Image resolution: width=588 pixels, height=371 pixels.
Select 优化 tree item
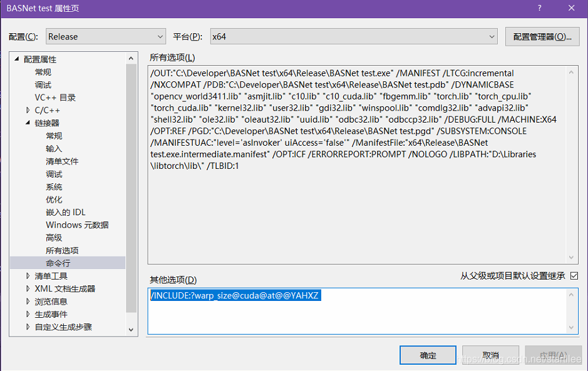[54, 200]
